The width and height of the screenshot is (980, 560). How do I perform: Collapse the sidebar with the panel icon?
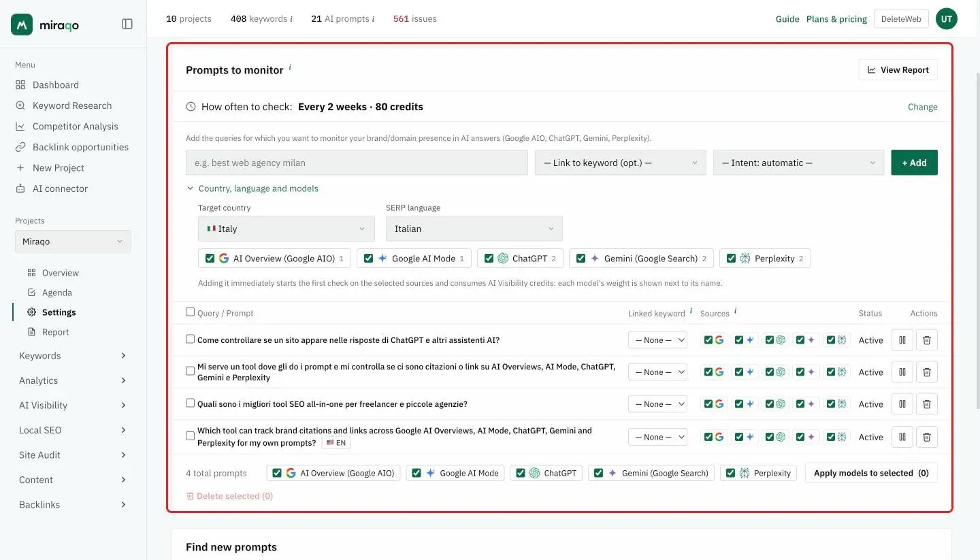[x=127, y=24]
